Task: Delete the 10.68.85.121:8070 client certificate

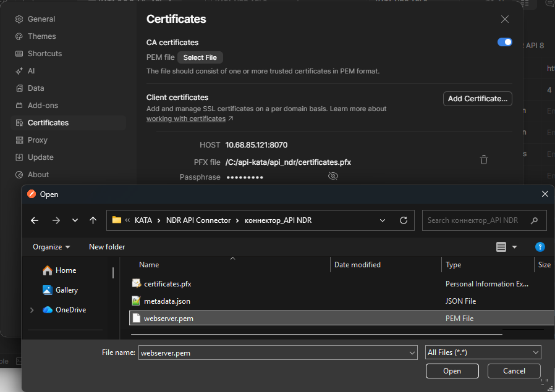Action: [483, 160]
